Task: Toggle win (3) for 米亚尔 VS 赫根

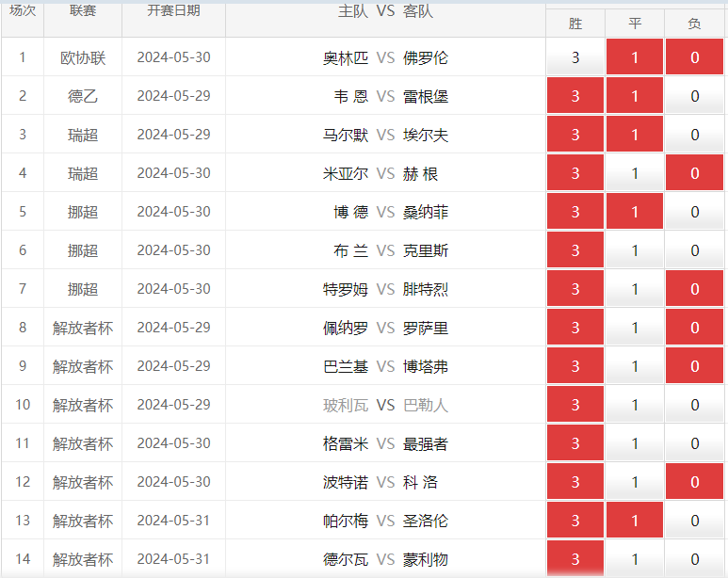Action: pyautogui.click(x=575, y=172)
